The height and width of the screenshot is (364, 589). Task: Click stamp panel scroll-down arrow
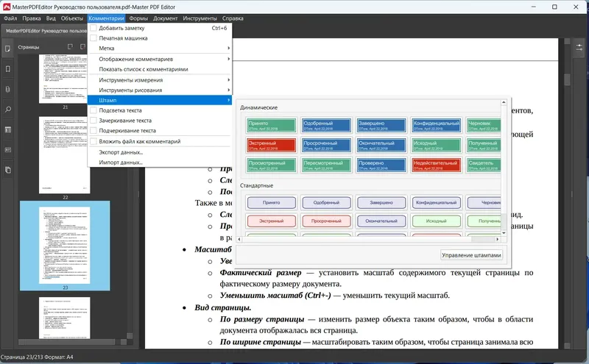(x=504, y=233)
